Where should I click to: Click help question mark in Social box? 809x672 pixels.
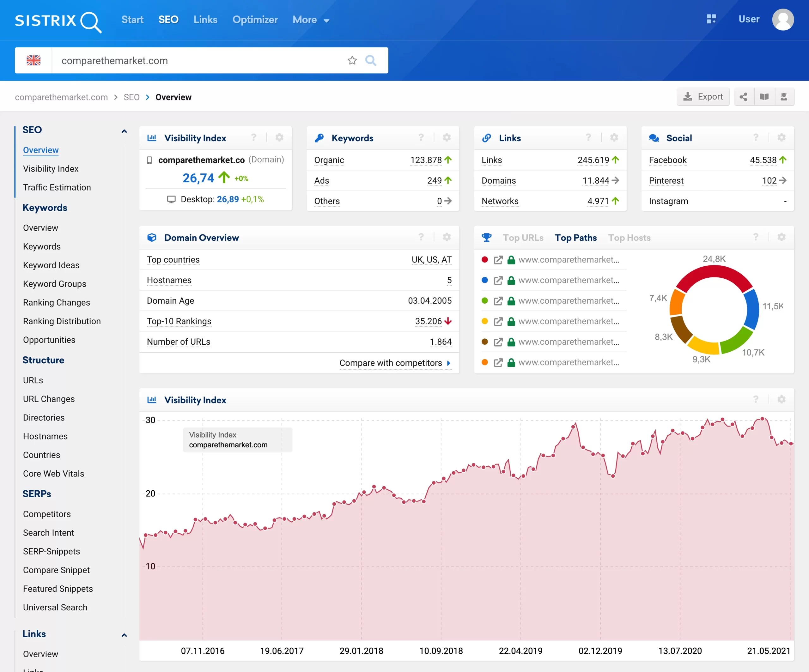coord(756,137)
